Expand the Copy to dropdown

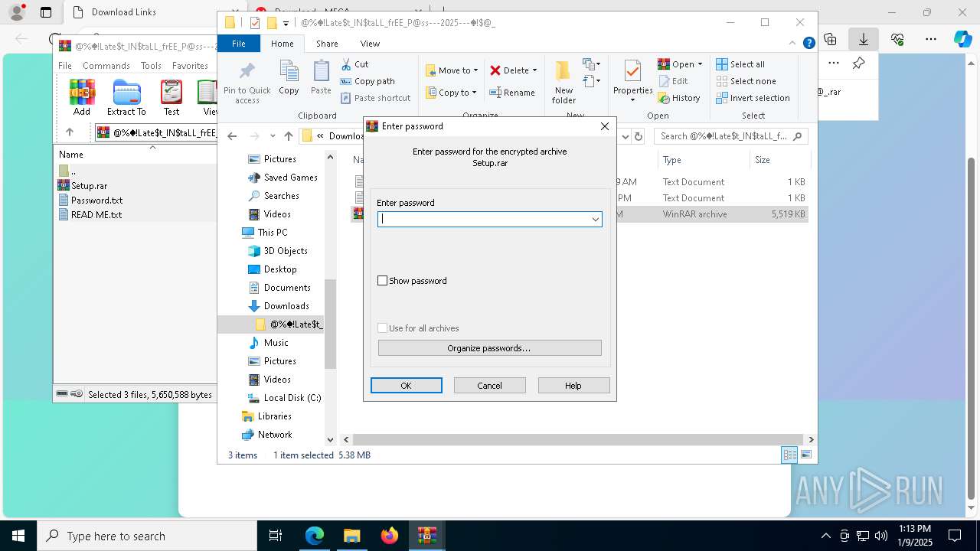pyautogui.click(x=474, y=93)
